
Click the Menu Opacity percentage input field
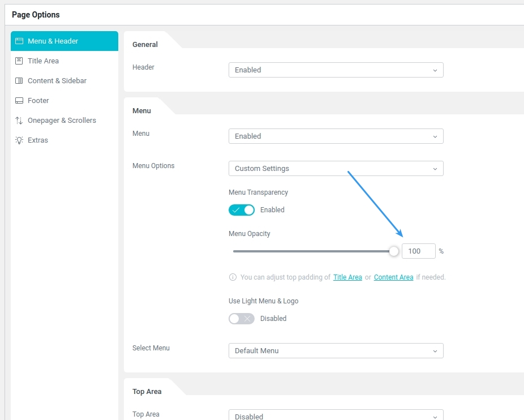click(x=418, y=251)
